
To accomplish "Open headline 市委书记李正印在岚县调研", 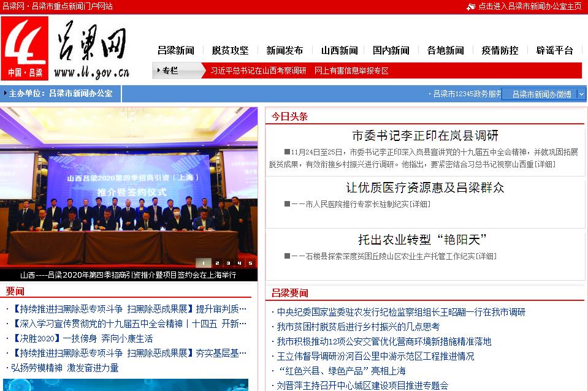I will click(x=426, y=135).
